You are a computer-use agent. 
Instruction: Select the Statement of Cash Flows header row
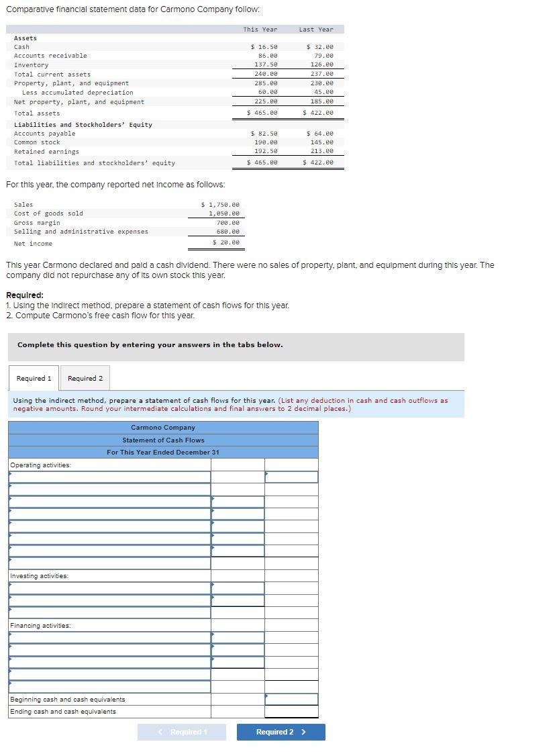[x=162, y=440]
